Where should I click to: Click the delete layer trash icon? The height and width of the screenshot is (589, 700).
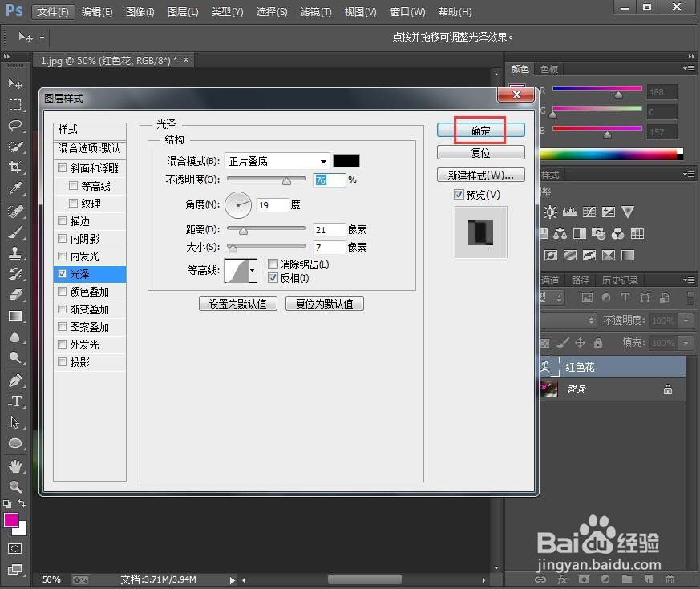670,579
